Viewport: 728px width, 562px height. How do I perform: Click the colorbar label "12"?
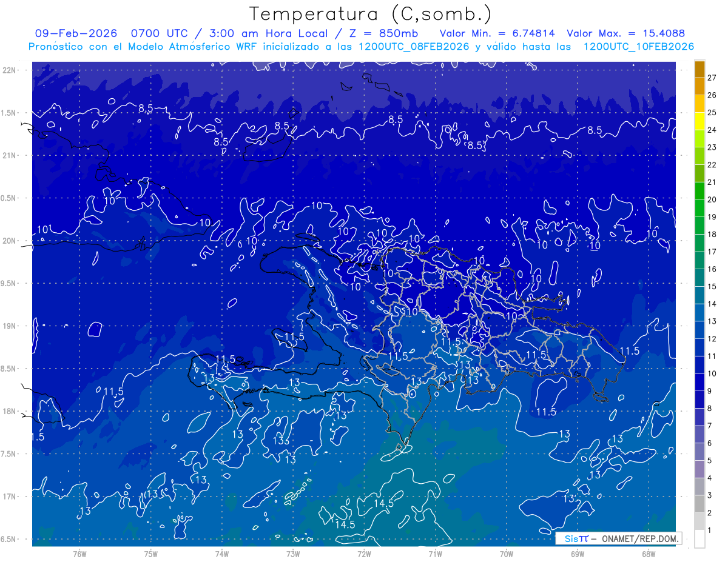point(712,338)
